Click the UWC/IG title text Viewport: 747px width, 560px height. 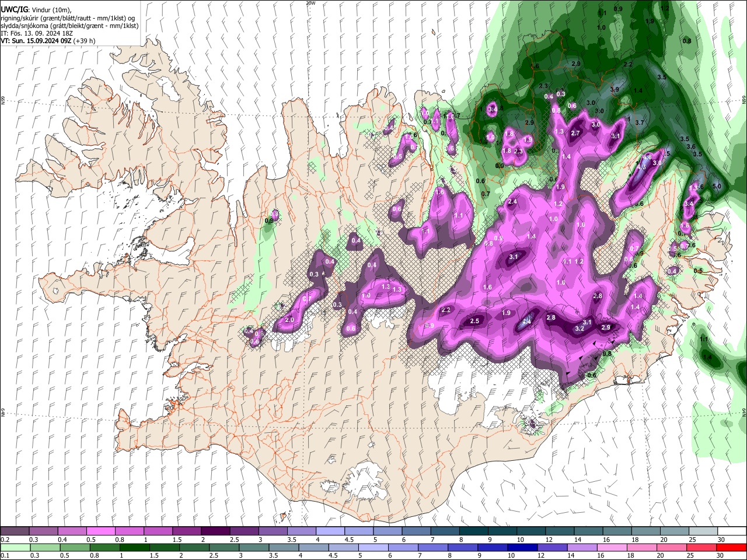point(14,10)
